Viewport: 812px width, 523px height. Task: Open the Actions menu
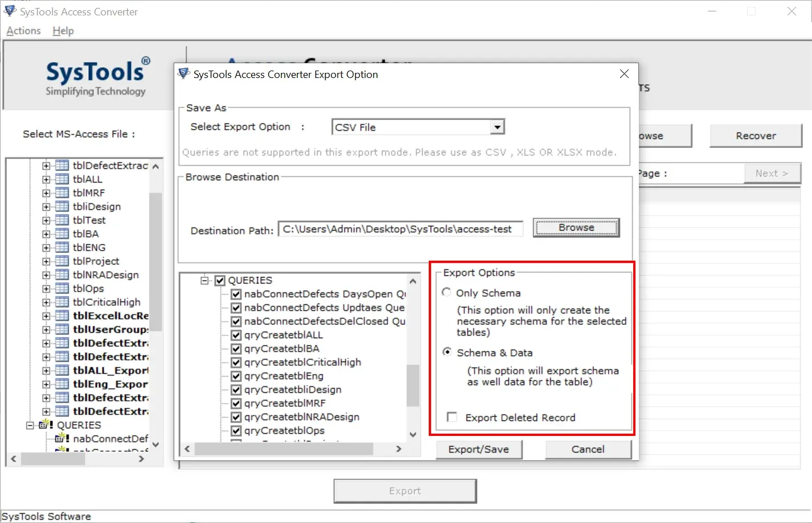point(23,31)
